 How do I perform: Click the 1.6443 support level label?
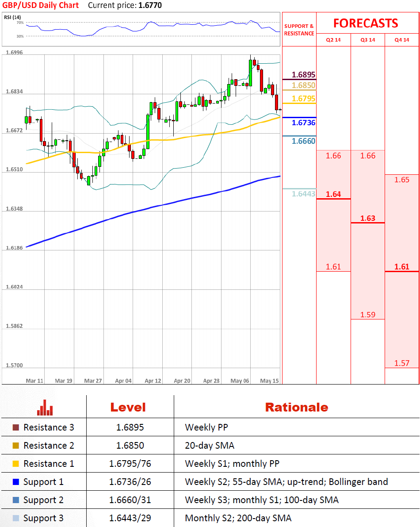[x=303, y=194]
